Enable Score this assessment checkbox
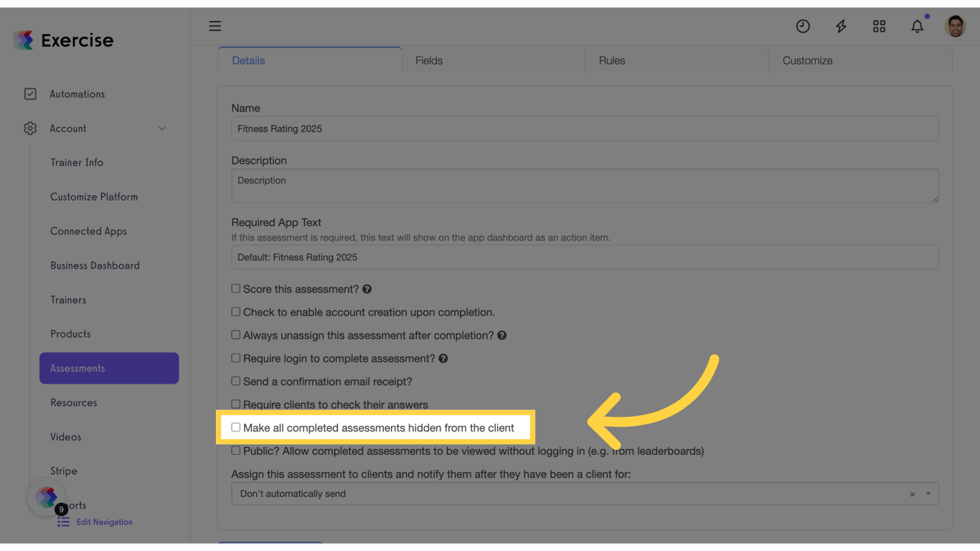This screenshot has width=980, height=551. click(235, 288)
